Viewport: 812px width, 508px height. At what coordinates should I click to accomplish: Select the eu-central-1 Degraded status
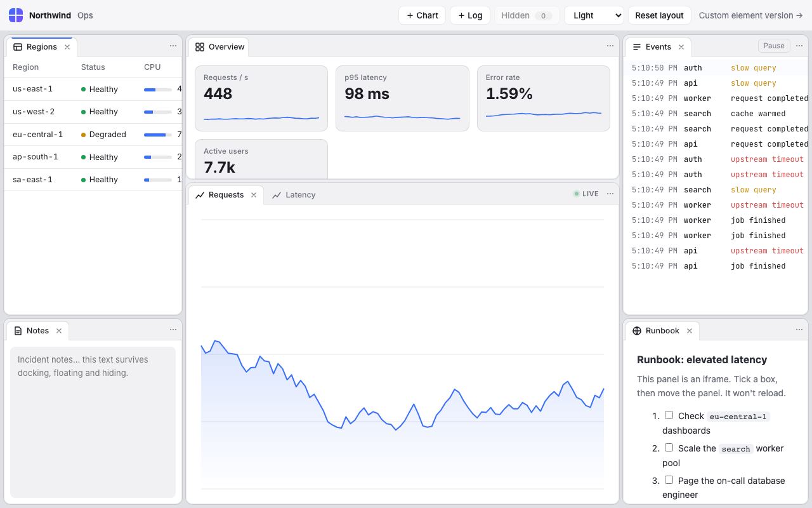[x=103, y=135]
